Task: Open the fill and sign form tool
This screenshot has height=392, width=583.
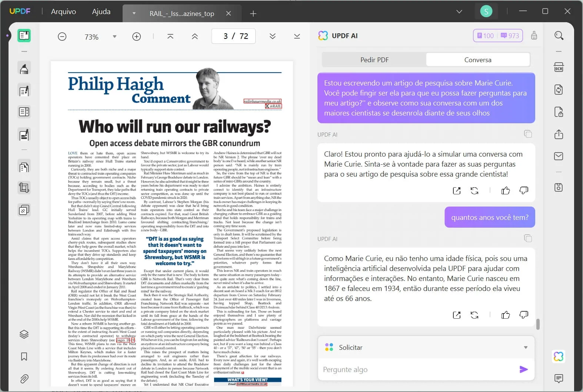Action: (24, 135)
